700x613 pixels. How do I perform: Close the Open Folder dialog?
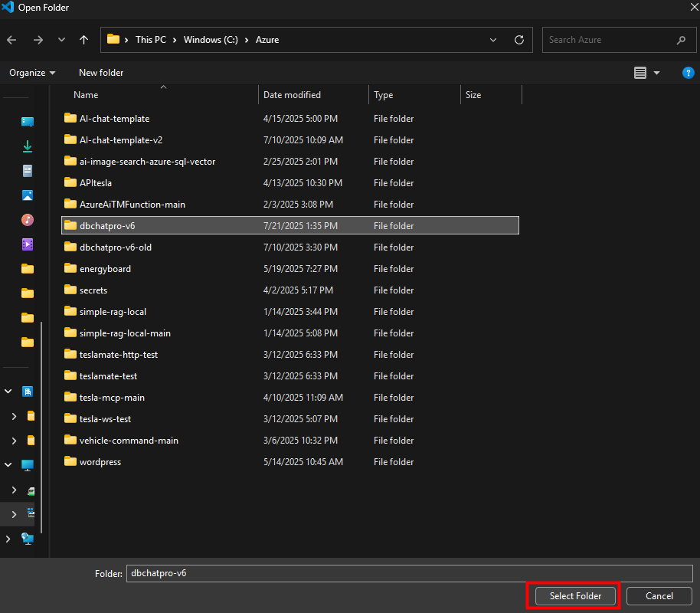point(694,7)
